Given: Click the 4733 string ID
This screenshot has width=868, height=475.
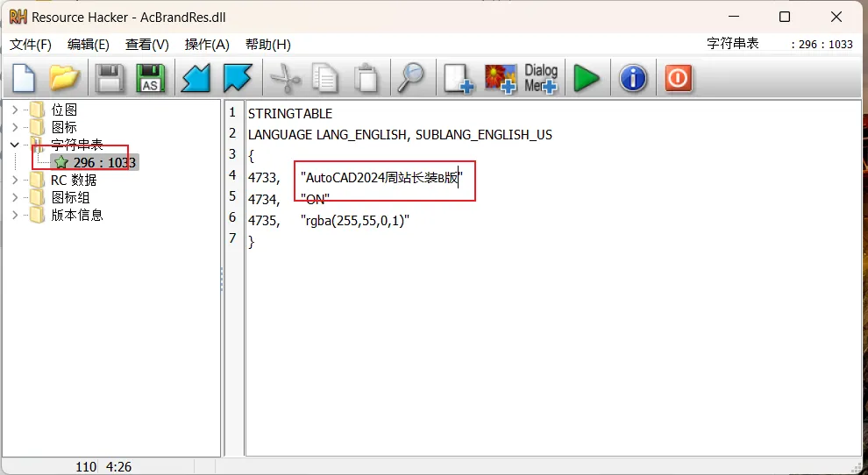Looking at the screenshot, I should coord(264,178).
